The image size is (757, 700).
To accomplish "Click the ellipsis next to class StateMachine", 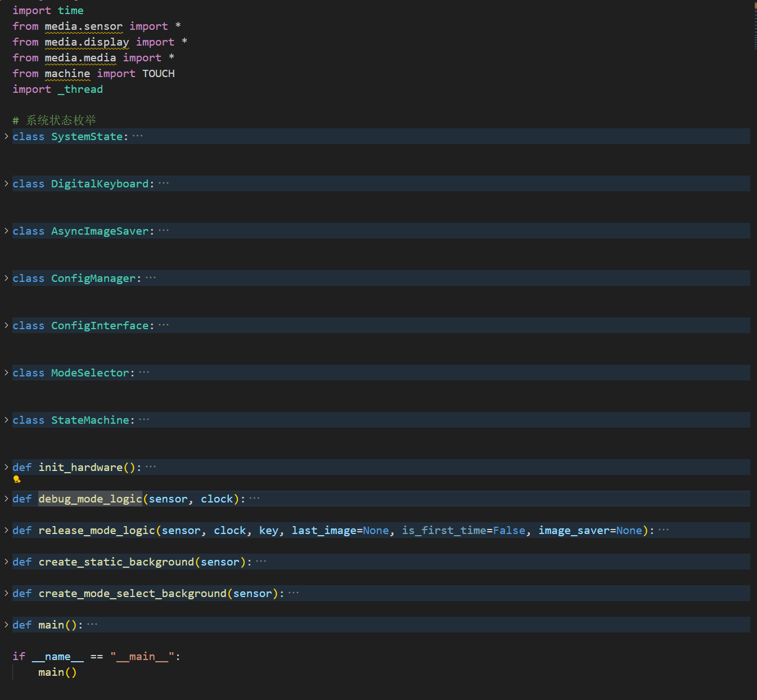I will [144, 420].
